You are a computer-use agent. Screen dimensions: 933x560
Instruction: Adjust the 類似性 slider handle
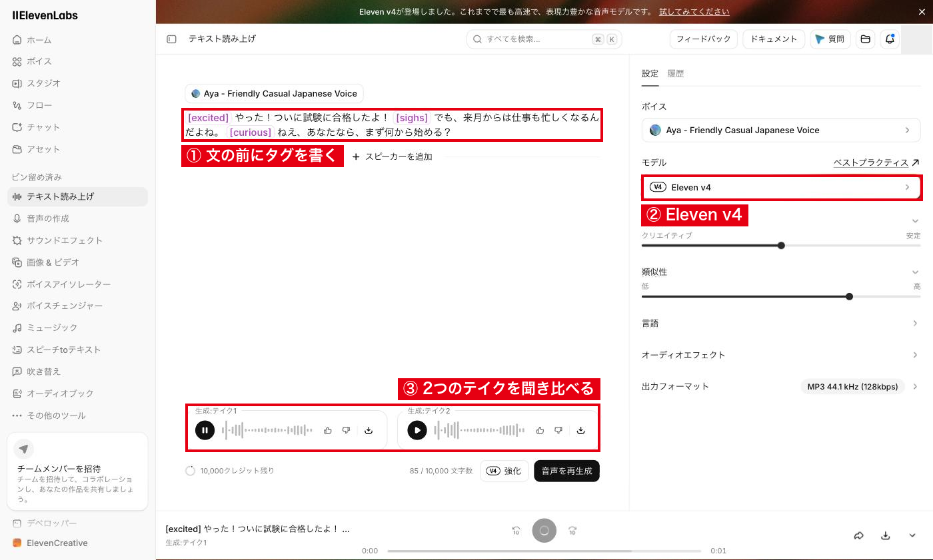tap(849, 296)
